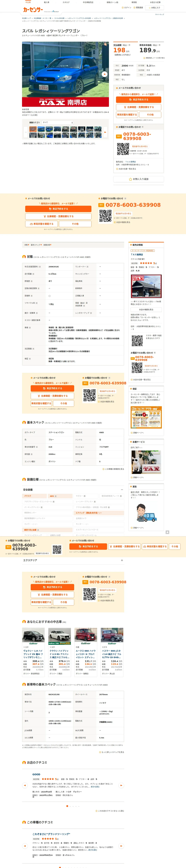Click お店の地図を見る in 販売店情報 panel
Viewport: 186px width, 868px height.
click(x=146, y=310)
